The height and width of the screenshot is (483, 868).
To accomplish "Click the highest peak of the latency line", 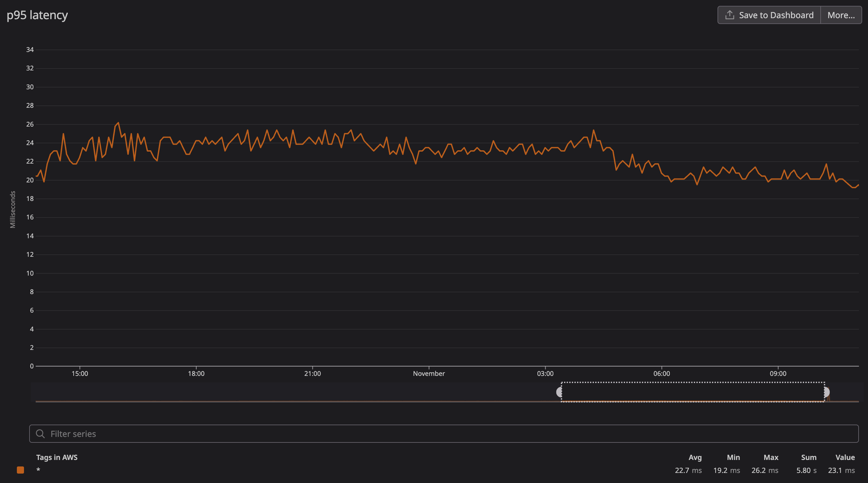I will [x=118, y=123].
